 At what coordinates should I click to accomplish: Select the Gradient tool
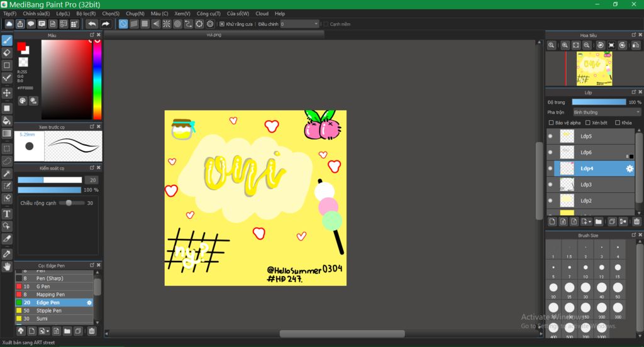point(7,133)
